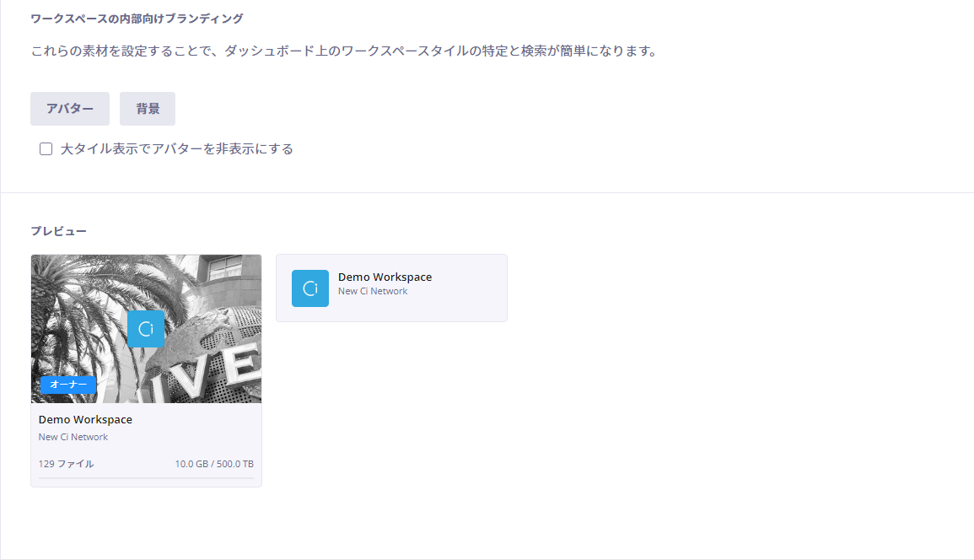The height and width of the screenshot is (560, 974).
Task: Click the オーナー badge on the large tile
Action: click(x=68, y=385)
